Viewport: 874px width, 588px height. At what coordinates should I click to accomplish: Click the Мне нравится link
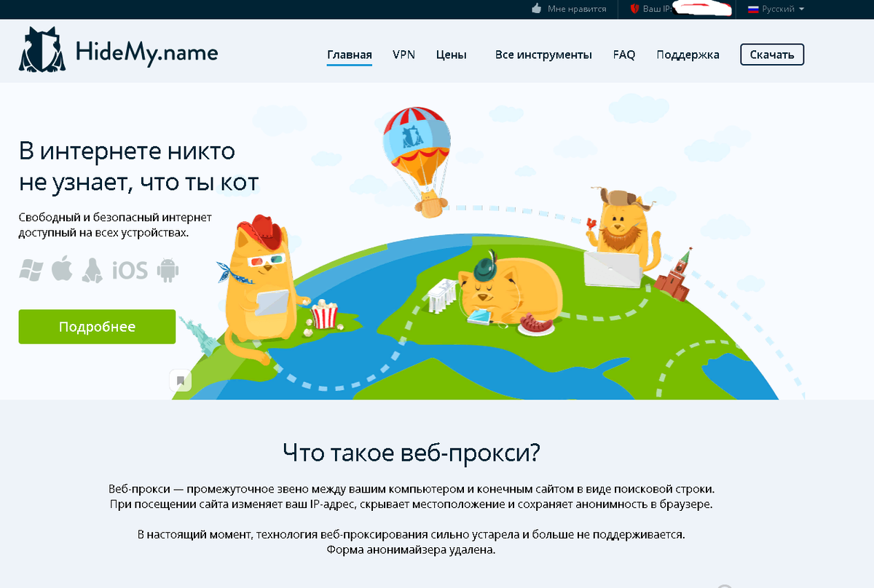pyautogui.click(x=577, y=9)
